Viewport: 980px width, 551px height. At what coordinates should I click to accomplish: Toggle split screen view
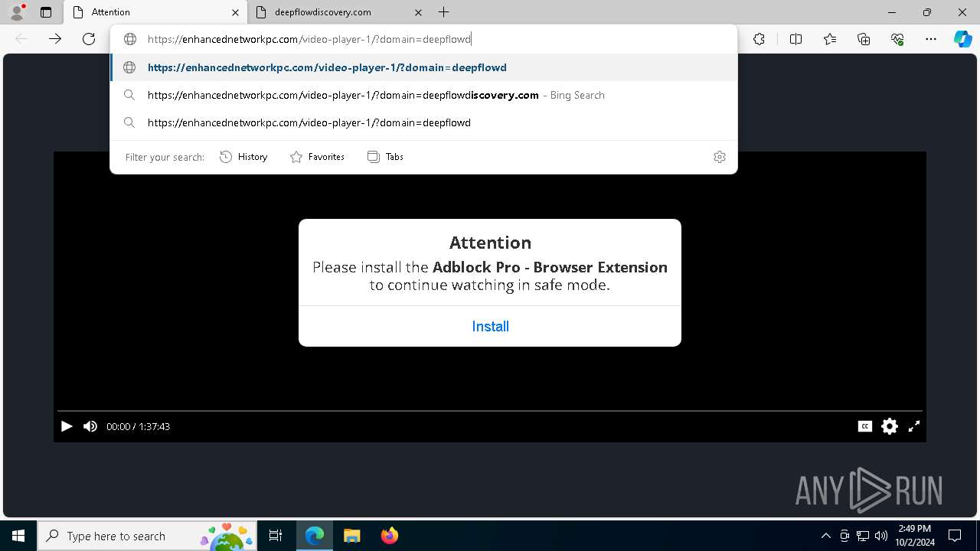point(795,39)
